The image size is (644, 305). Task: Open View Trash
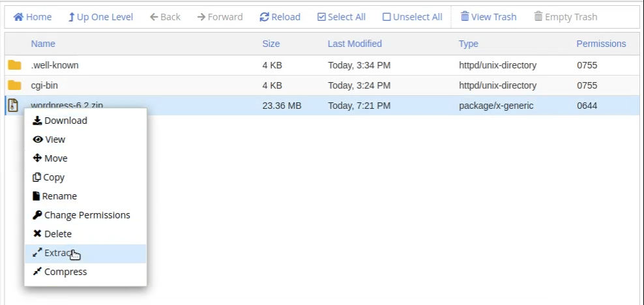point(489,17)
